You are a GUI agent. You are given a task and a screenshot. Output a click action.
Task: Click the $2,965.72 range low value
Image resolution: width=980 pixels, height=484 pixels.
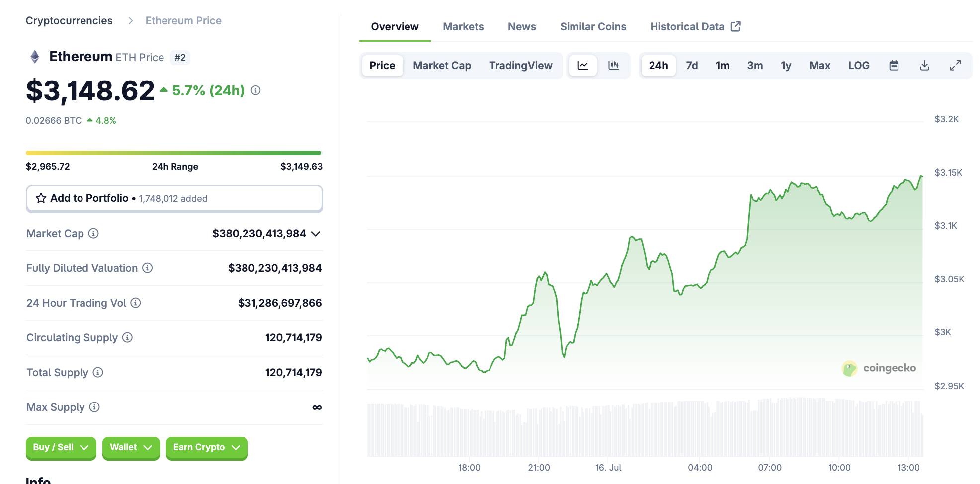48,166
